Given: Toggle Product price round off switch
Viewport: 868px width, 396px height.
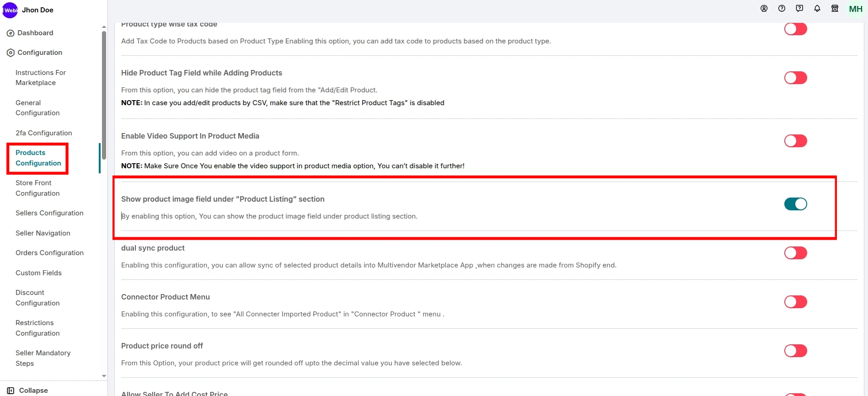Looking at the screenshot, I should click(795, 351).
